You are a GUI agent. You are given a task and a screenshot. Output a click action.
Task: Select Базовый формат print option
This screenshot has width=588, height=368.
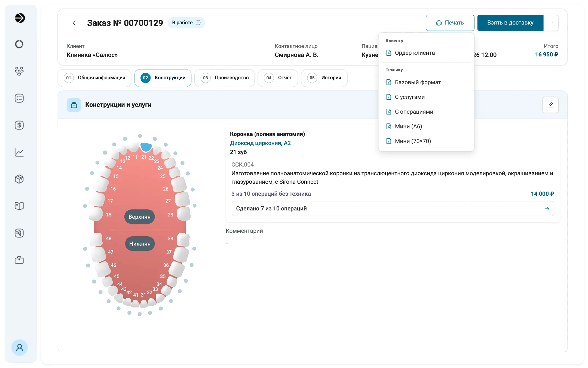pyautogui.click(x=426, y=82)
